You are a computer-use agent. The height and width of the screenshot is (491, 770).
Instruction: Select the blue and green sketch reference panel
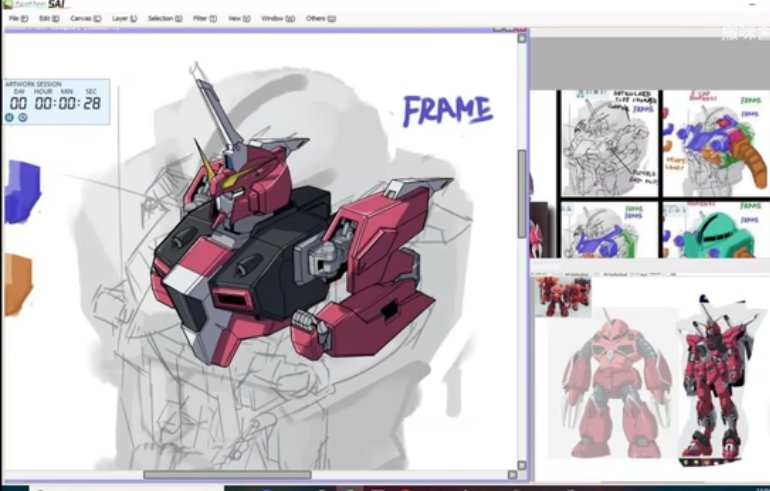point(609,229)
